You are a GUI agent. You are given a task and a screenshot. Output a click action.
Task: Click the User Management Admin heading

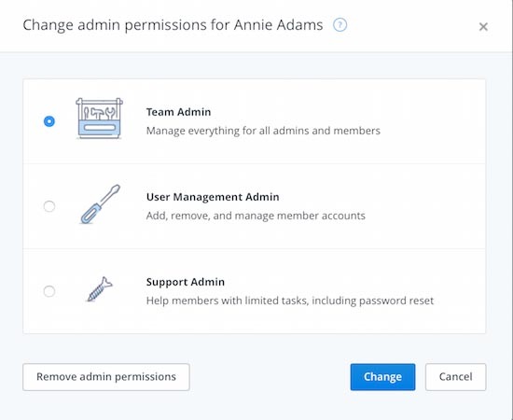[213, 197]
